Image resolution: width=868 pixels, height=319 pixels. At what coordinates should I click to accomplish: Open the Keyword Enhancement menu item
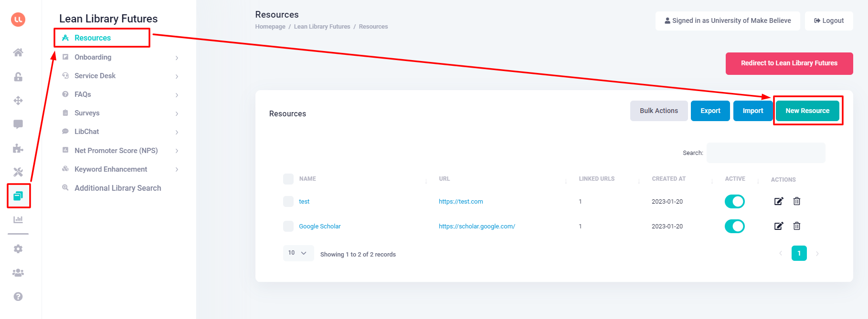tap(111, 169)
